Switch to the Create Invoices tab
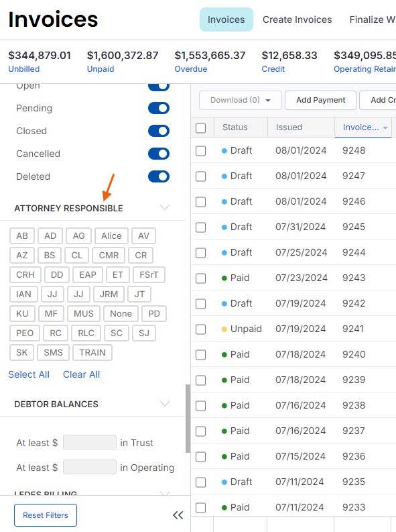This screenshot has height=532, width=396. 297,19
